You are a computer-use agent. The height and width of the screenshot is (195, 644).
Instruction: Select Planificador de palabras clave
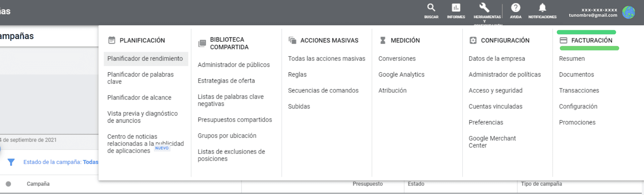[x=140, y=78]
